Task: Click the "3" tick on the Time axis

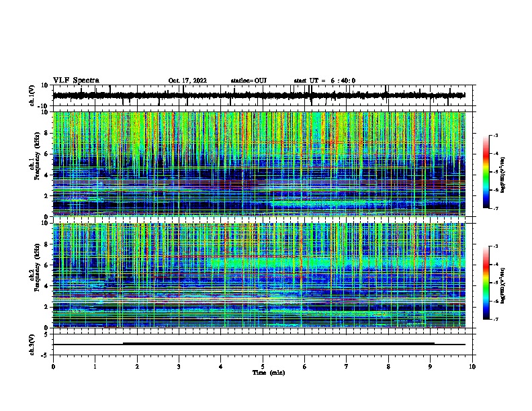Action: point(179,367)
